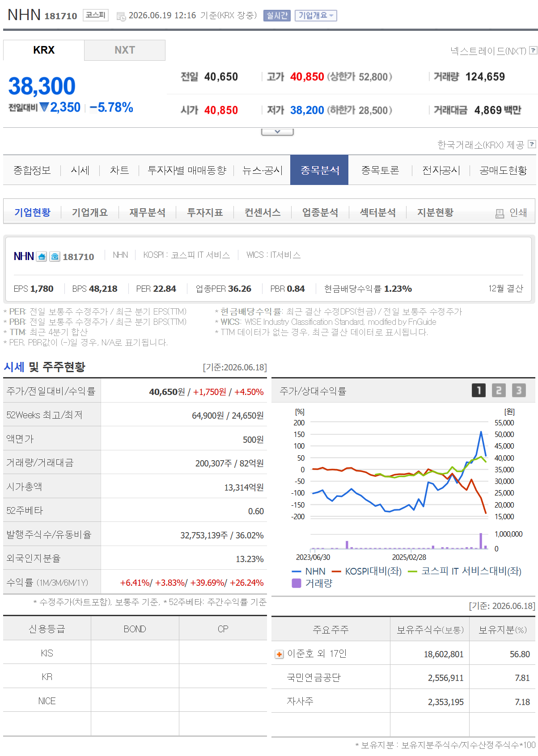This screenshot has height=756, width=538.
Task: Open the 시세 tab
Action: (80, 170)
